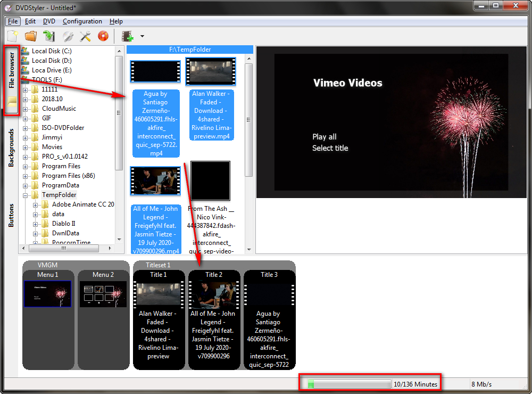Open DVD options wrench icon
Image resolution: width=532 pixels, height=394 pixels.
pyautogui.click(x=67, y=36)
